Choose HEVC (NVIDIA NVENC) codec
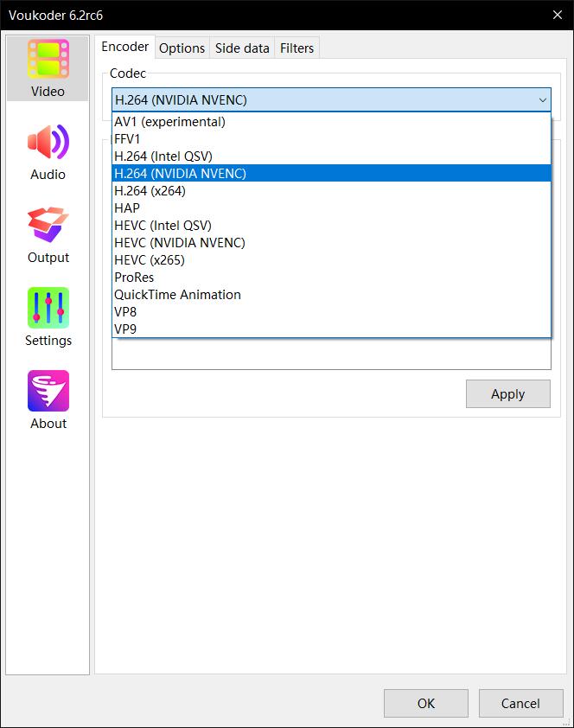574x728 pixels. coord(179,243)
